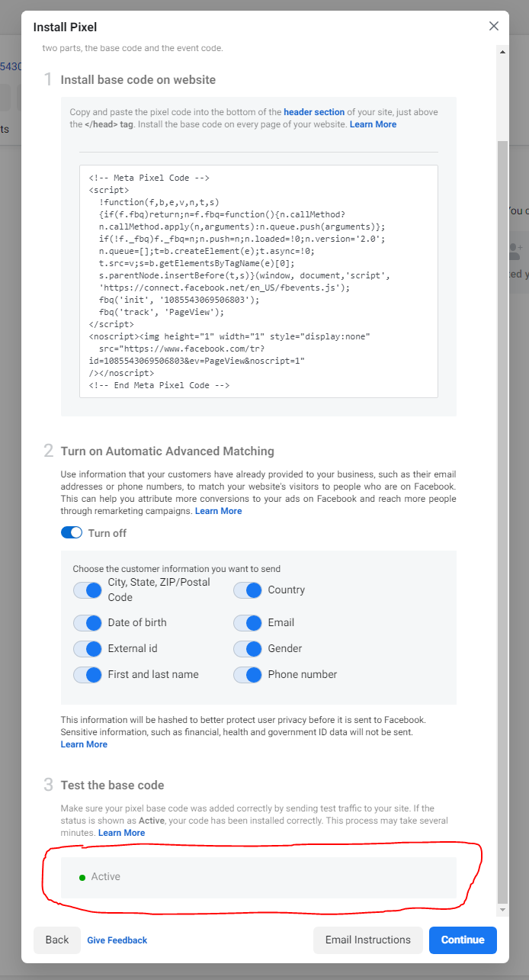
Task: Click the dialog vertical scrollbar thumb
Action: click(x=502, y=522)
